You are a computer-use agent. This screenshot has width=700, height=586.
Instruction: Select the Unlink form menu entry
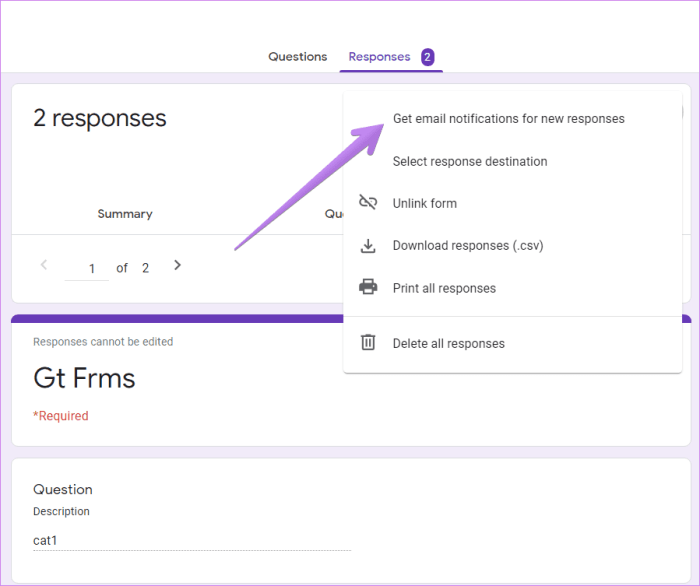point(424,203)
